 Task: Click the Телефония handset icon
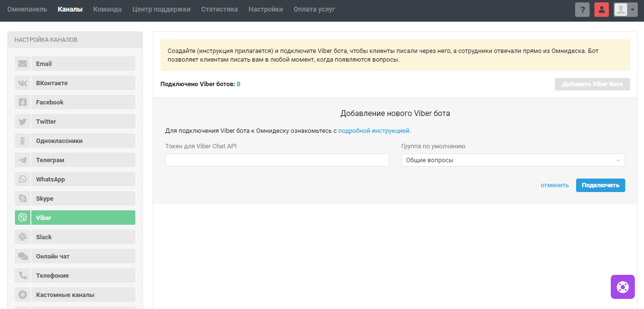[23, 275]
